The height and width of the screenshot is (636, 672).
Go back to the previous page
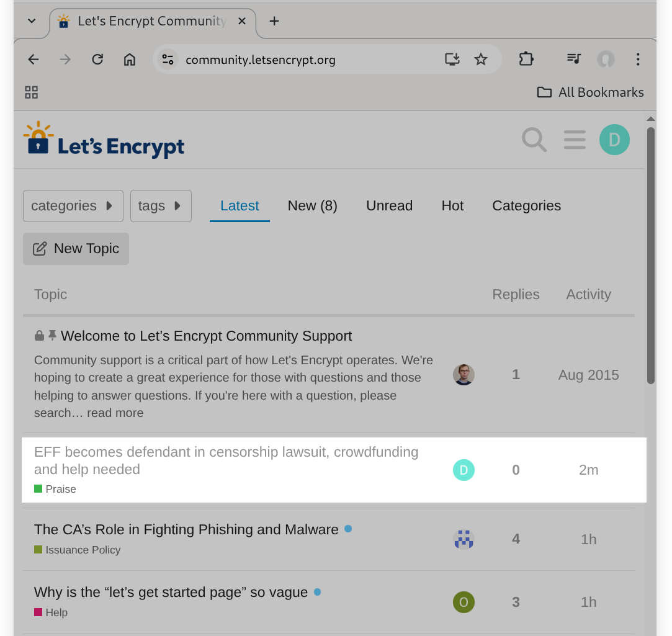(x=32, y=59)
